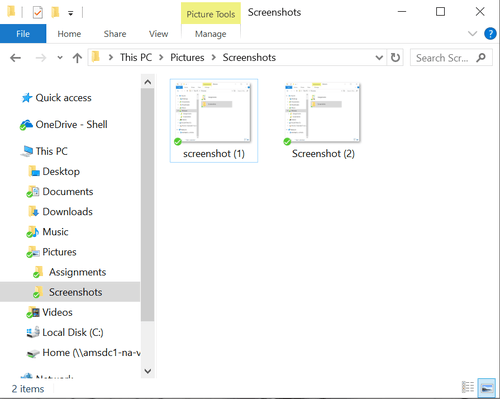Click the navigation pane scrollbar thumb
Screen dimensions: 500x399
coord(148,205)
